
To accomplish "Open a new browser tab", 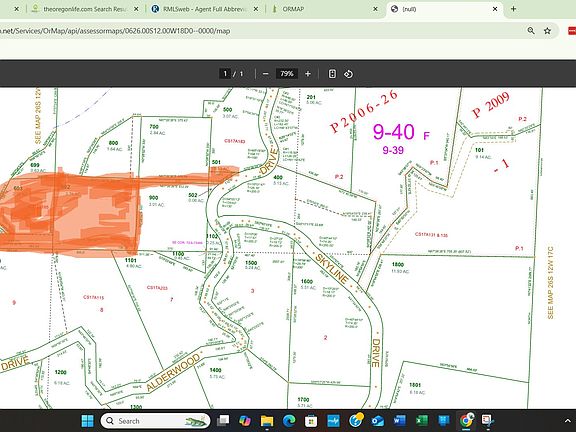I will point(514,9).
